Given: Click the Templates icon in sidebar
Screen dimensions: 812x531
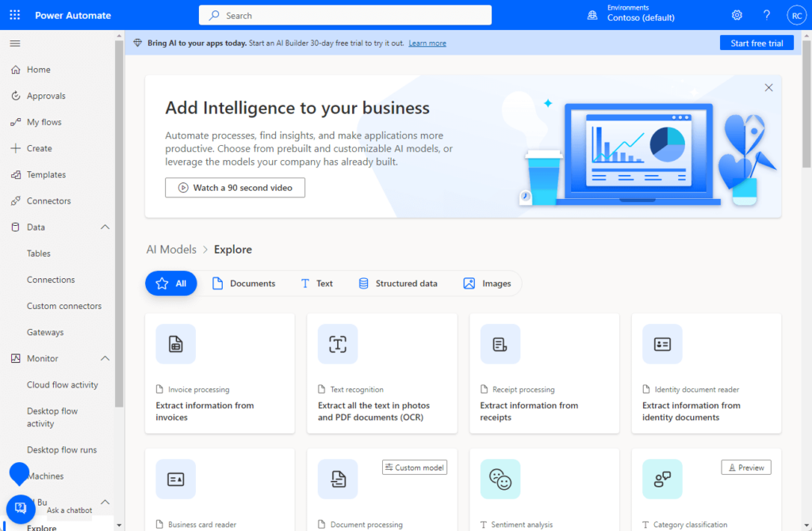Looking at the screenshot, I should pyautogui.click(x=16, y=174).
